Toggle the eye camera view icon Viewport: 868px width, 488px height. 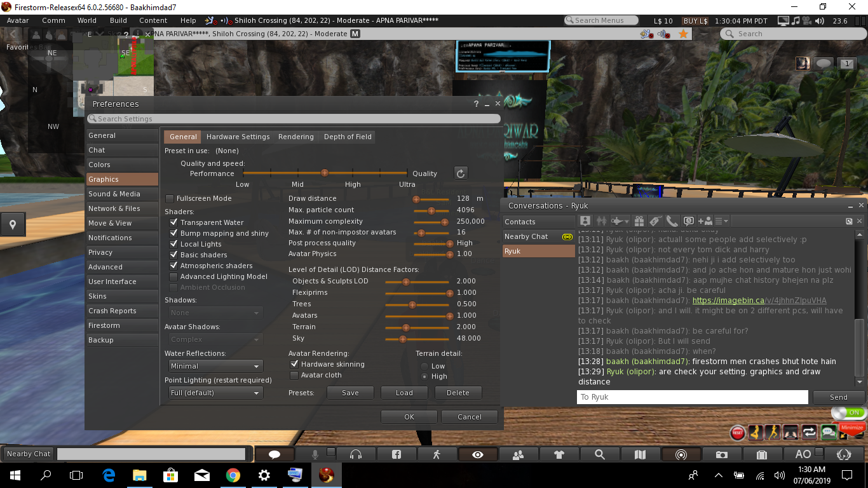click(478, 454)
